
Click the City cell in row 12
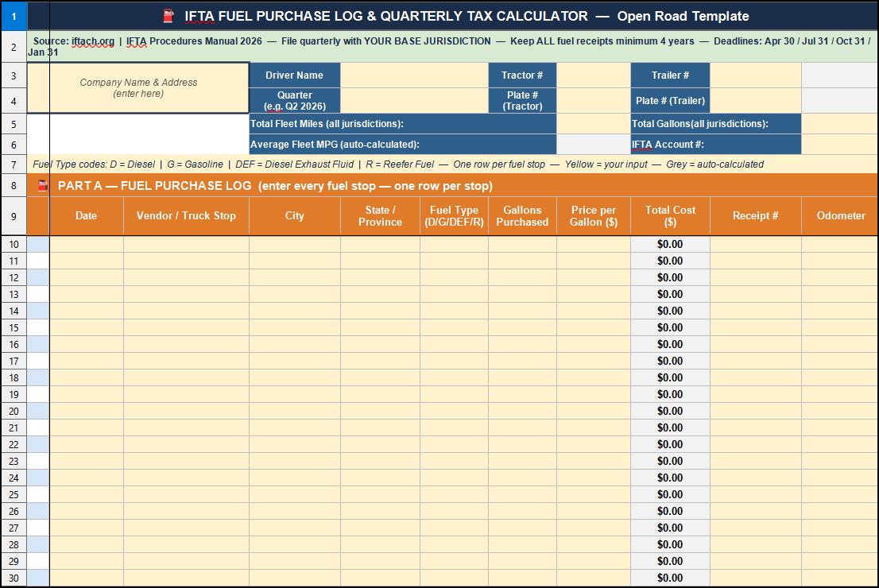point(294,277)
